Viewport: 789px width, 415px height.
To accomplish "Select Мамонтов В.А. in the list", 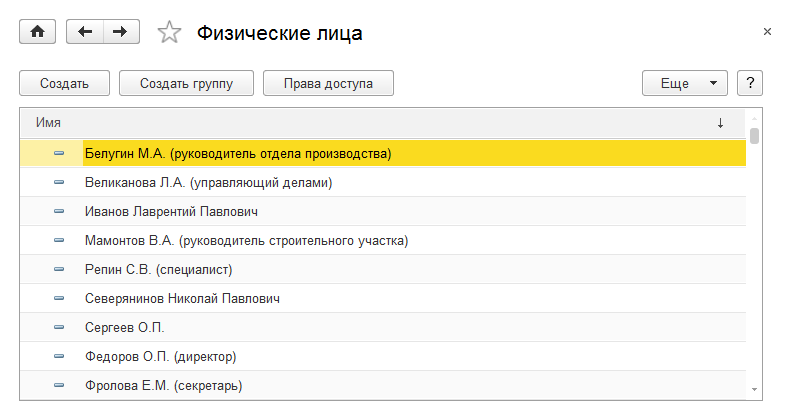I will pos(246,241).
